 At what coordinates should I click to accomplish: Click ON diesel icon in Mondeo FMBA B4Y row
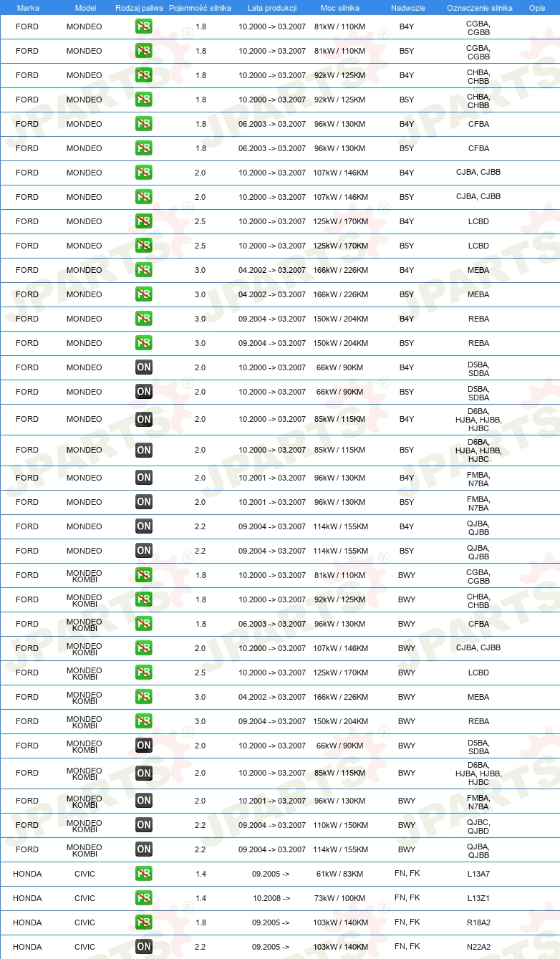144,478
